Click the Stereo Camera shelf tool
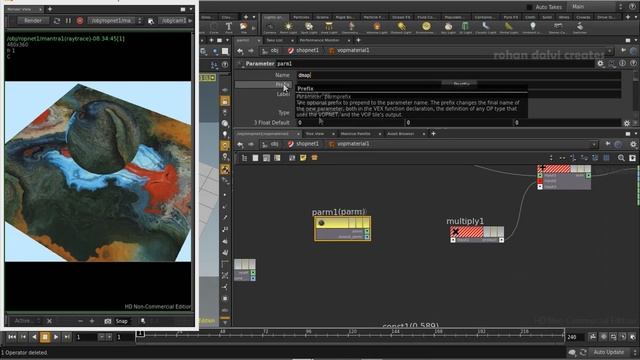This screenshot has width=640, height=360. [558, 28]
